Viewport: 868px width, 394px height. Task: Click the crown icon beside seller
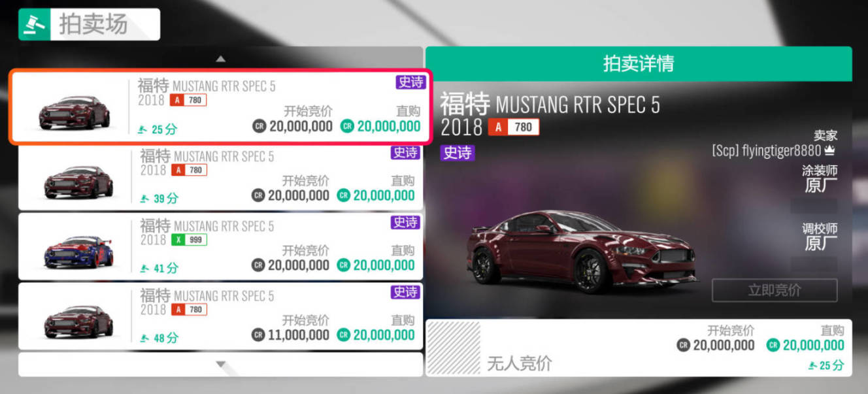coord(830,151)
